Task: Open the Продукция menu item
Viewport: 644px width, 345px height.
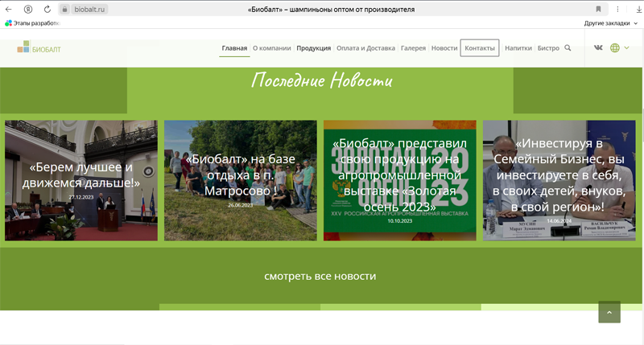Action: (314, 48)
